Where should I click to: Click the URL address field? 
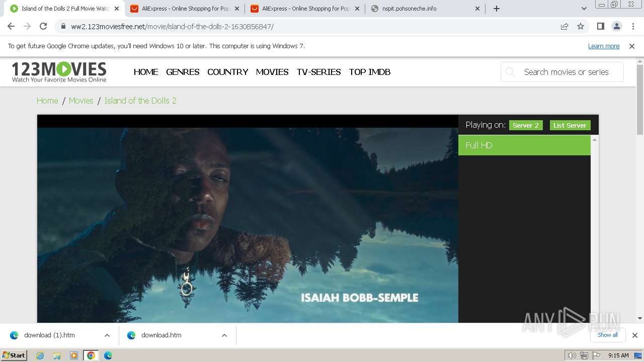312,27
